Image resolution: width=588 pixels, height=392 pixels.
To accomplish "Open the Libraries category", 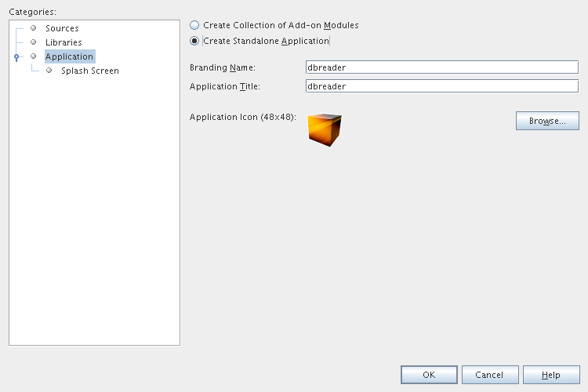I will point(64,42).
